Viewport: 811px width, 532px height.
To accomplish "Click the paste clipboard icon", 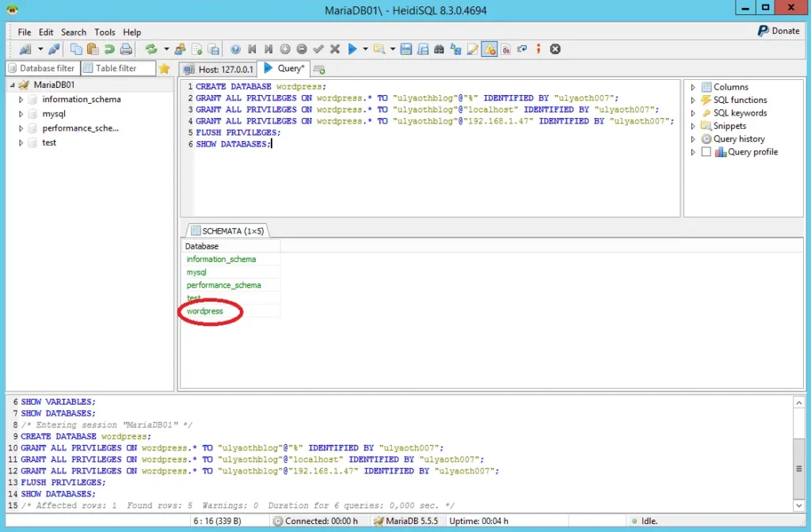I will 93,49.
